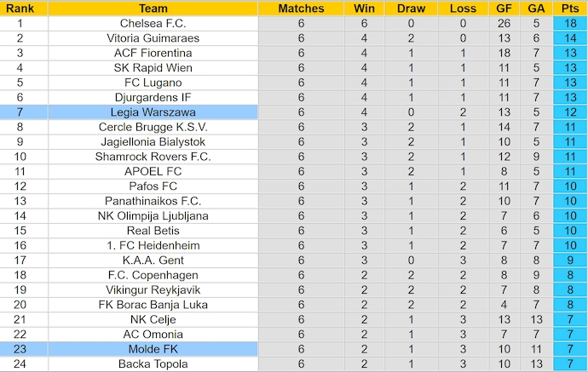Open the Panathinaikos F.C. team link
Viewport: 588px width, 372px height.
point(153,201)
